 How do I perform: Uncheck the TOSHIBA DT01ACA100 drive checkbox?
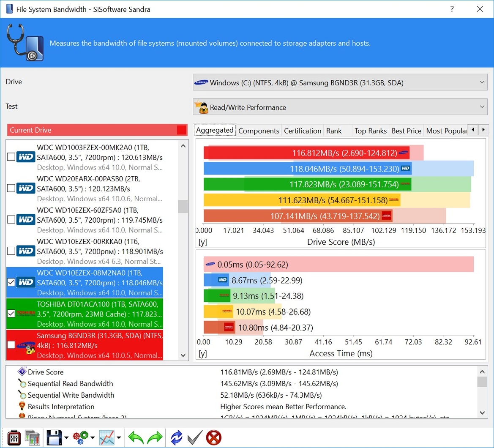tap(11, 314)
